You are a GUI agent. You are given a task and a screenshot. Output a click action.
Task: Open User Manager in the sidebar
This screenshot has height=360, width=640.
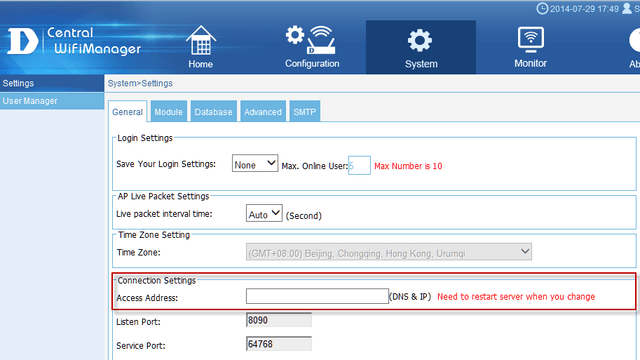52,101
